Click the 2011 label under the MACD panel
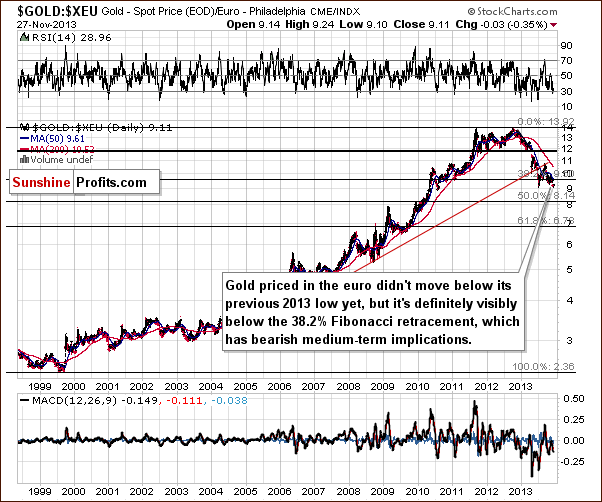Image resolution: width=602 pixels, height=502 pixels. point(452,491)
